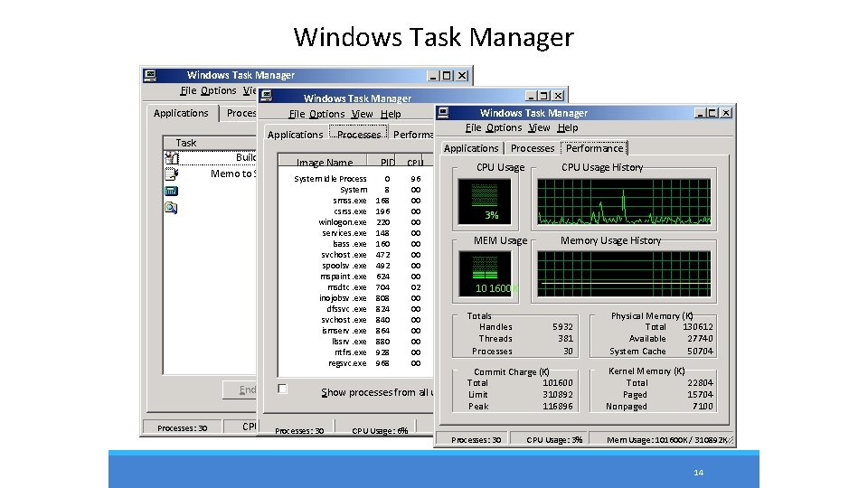Open Help menu in middle Task Manager

point(391,114)
